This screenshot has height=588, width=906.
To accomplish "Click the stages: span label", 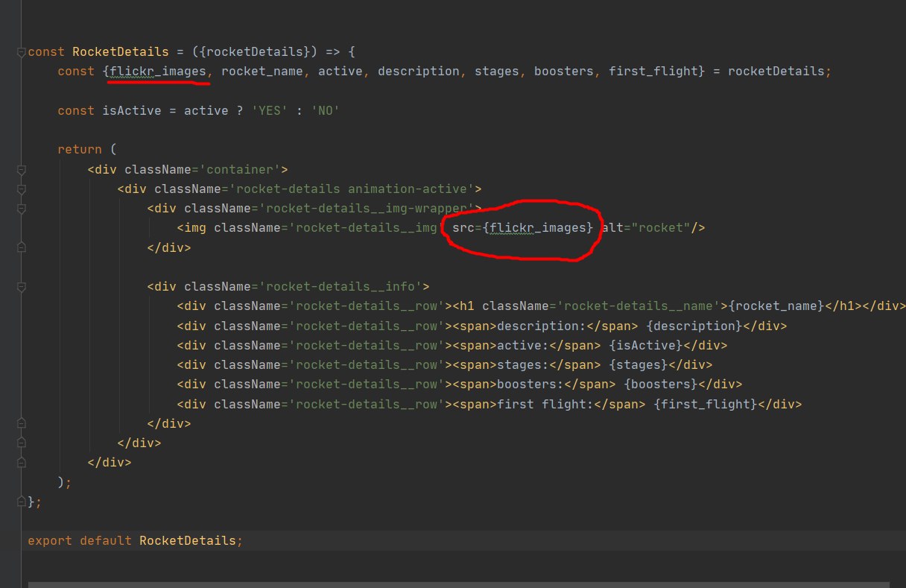I will click(523, 365).
